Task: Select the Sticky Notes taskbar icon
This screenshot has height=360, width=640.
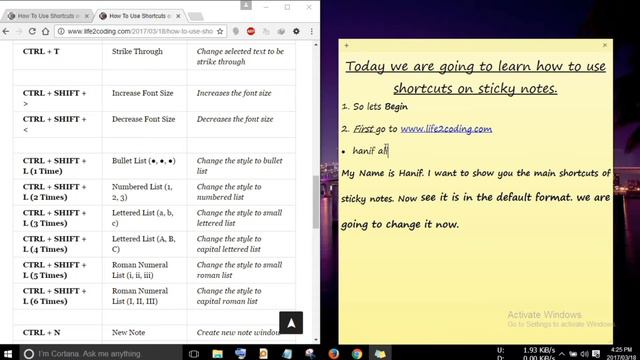Action: tap(380, 353)
